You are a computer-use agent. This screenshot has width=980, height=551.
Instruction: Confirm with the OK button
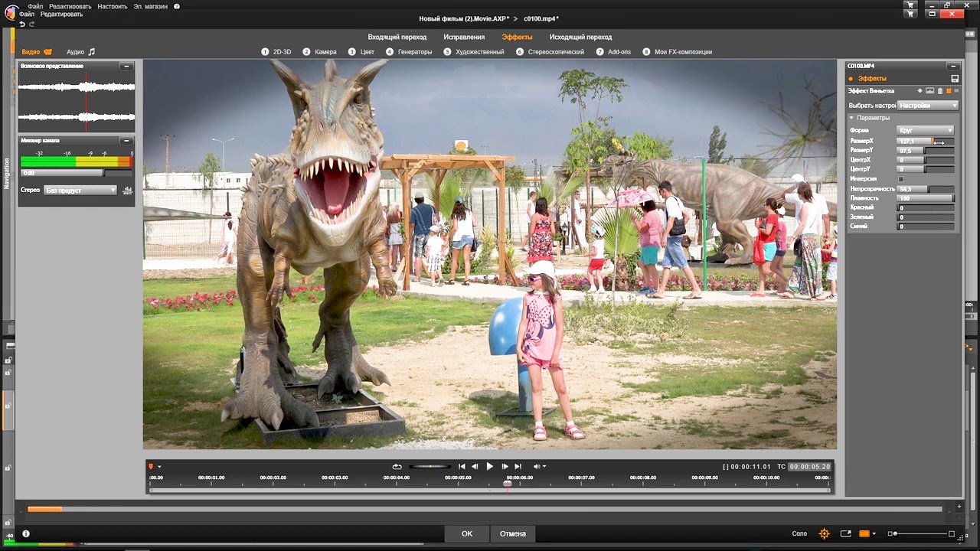467,533
